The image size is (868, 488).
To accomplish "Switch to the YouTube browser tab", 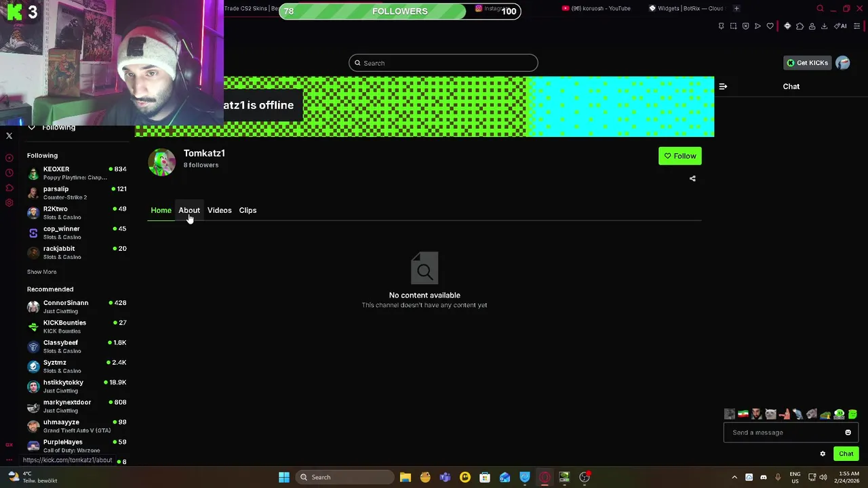I will coord(597,8).
